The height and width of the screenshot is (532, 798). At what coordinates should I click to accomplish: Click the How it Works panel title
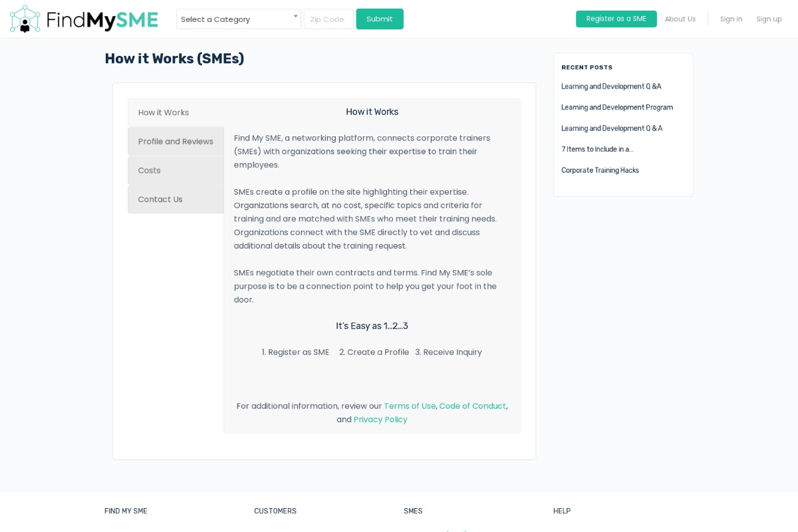pos(372,112)
